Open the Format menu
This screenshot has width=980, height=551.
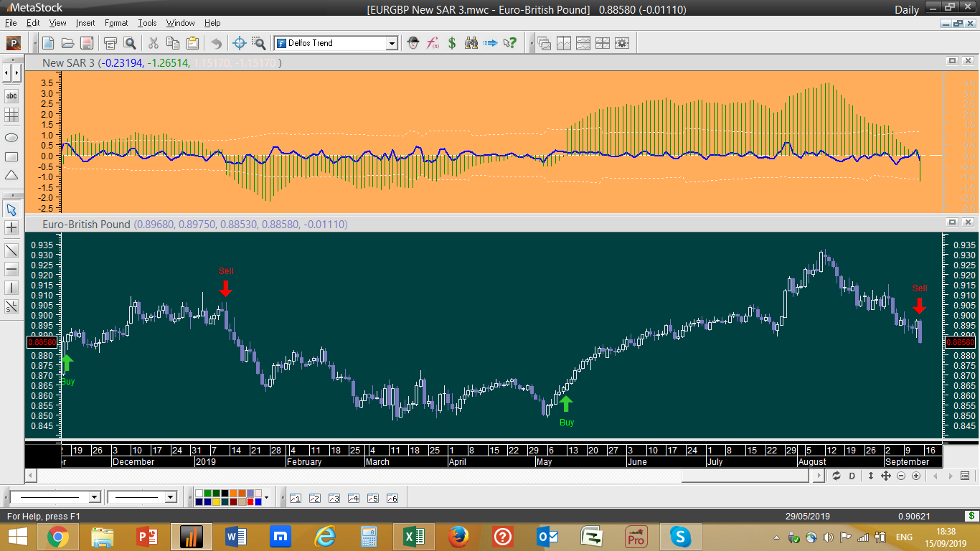116,23
